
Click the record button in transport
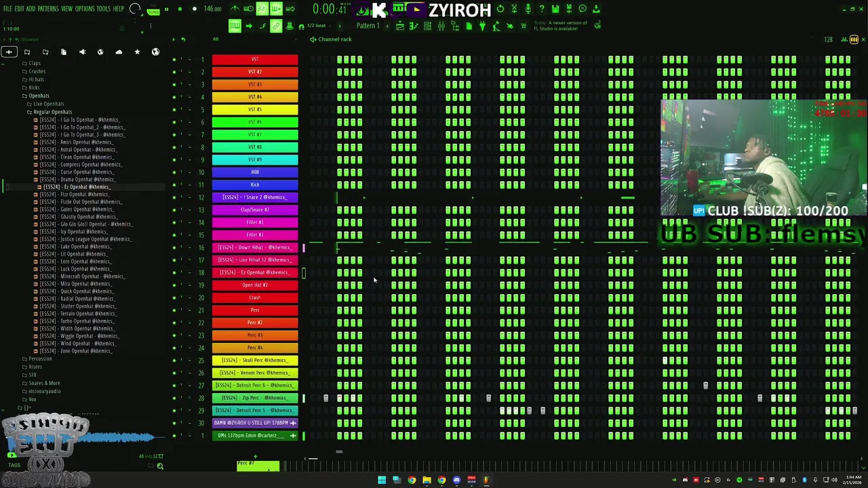195,9
